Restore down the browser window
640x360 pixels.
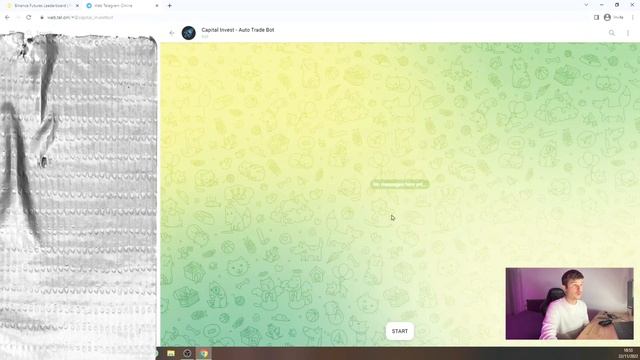pyautogui.click(x=617, y=5)
